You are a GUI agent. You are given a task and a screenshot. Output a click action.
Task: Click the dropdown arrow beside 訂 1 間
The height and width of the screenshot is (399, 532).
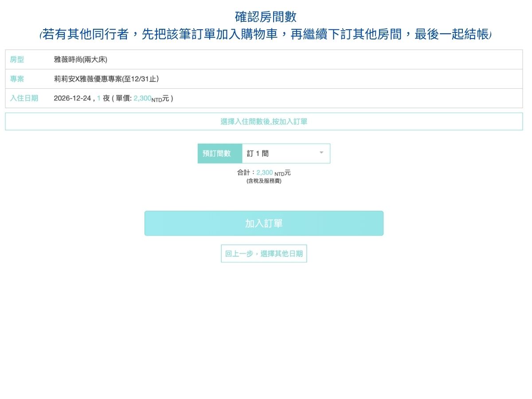pos(321,153)
